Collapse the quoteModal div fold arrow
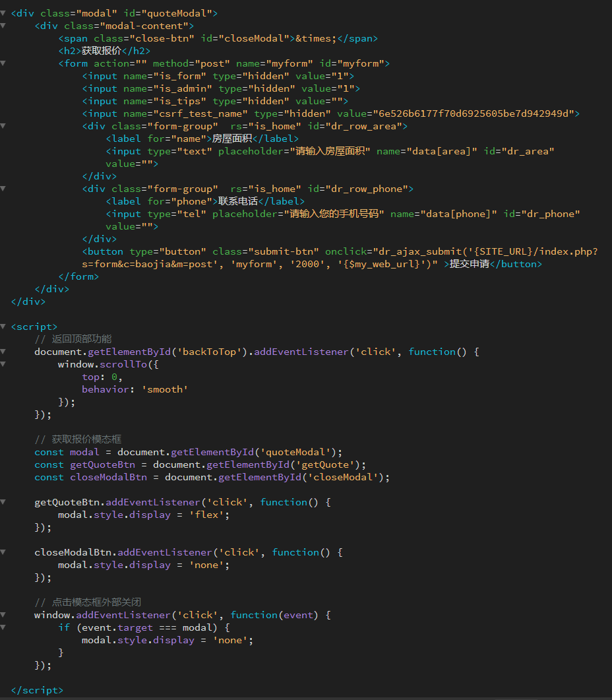Screen dimensions: 612x700 point(3,13)
